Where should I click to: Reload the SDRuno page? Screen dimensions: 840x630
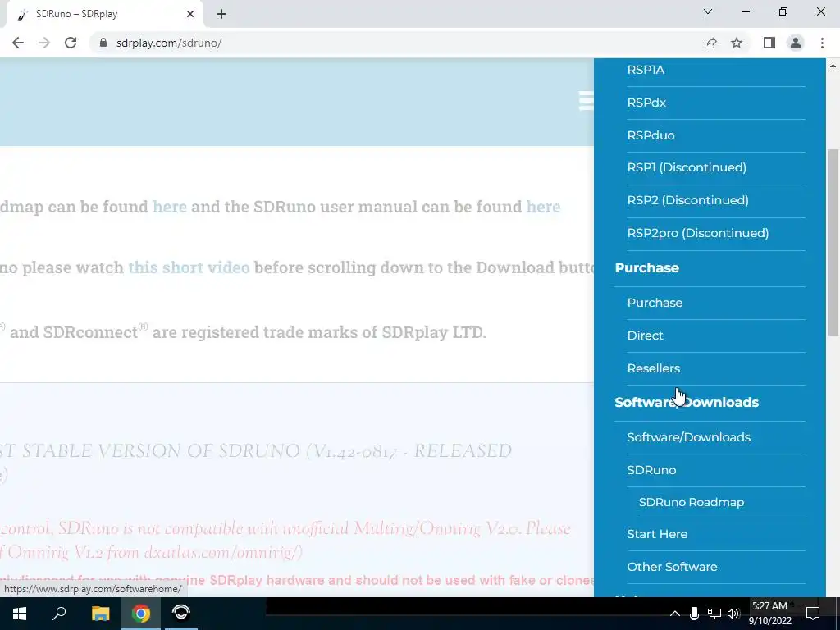(x=71, y=43)
